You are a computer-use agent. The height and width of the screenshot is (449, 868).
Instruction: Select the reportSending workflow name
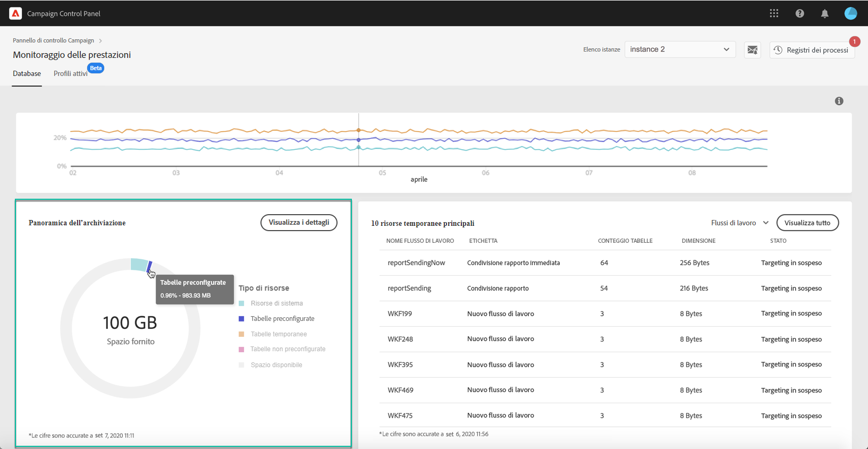[x=409, y=289]
